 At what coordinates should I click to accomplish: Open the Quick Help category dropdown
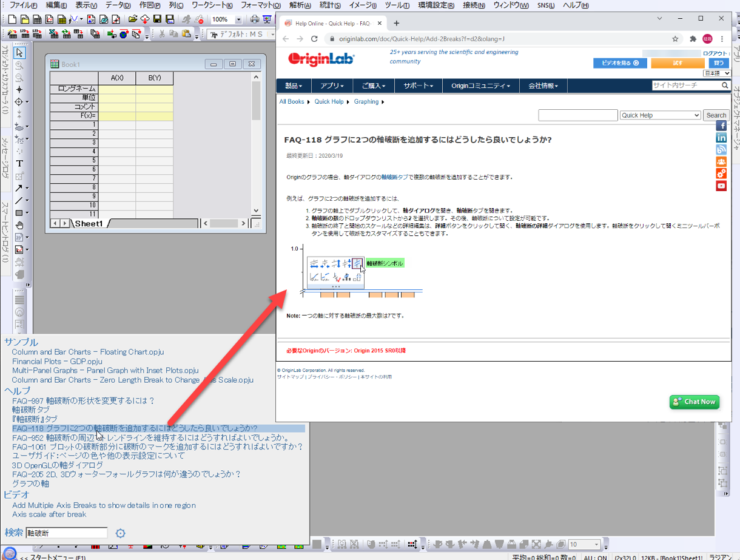(660, 115)
